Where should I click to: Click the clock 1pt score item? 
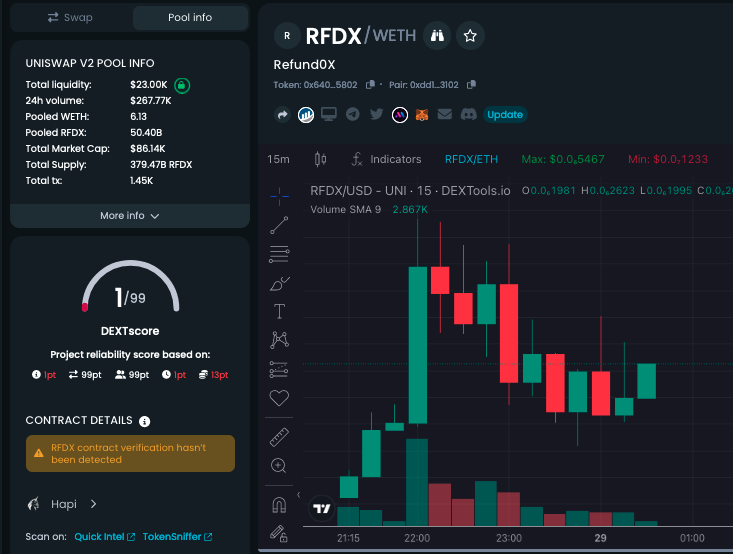click(174, 375)
